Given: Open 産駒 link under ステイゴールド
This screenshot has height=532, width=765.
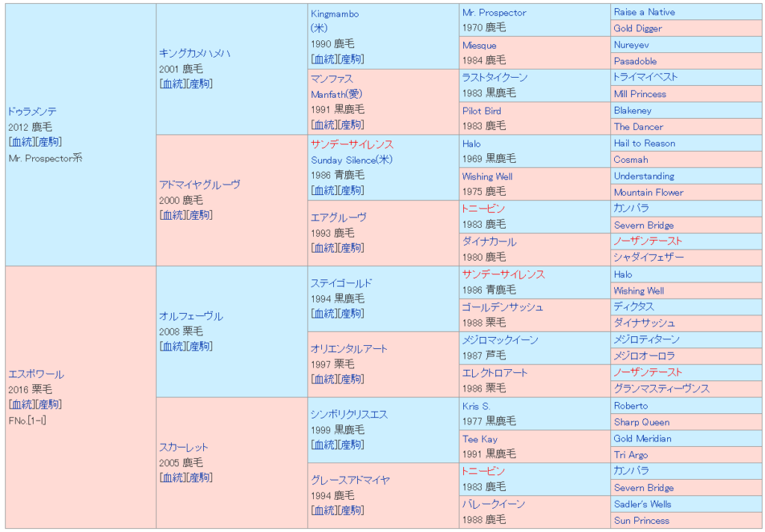Looking at the screenshot, I should coord(351,314).
